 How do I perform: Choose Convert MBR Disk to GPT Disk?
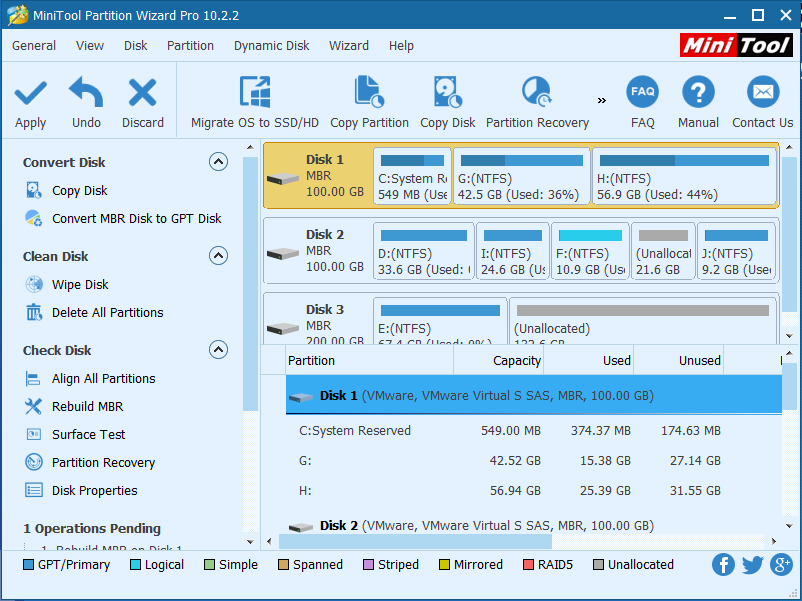tap(137, 218)
